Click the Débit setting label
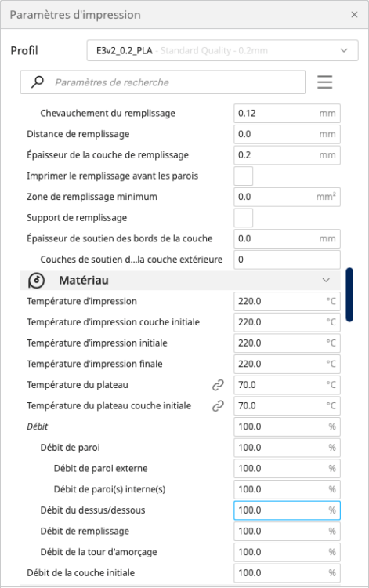This screenshot has width=369, height=588. 38,426
